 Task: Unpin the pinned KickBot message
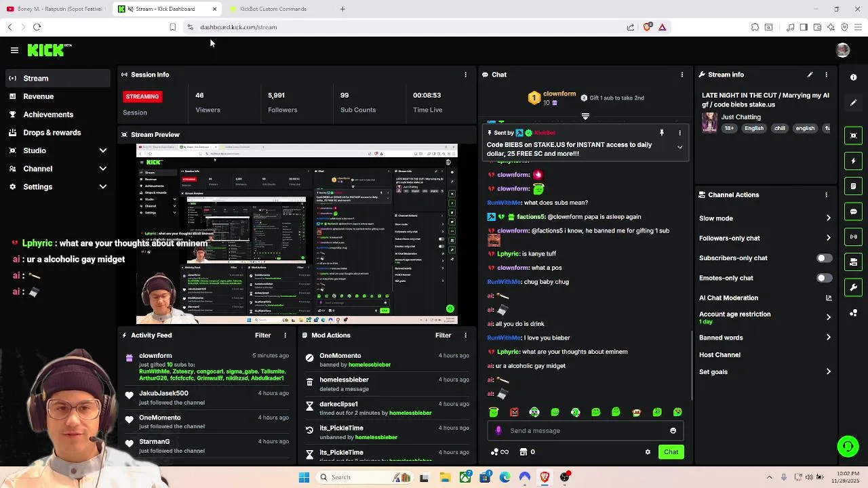point(662,133)
